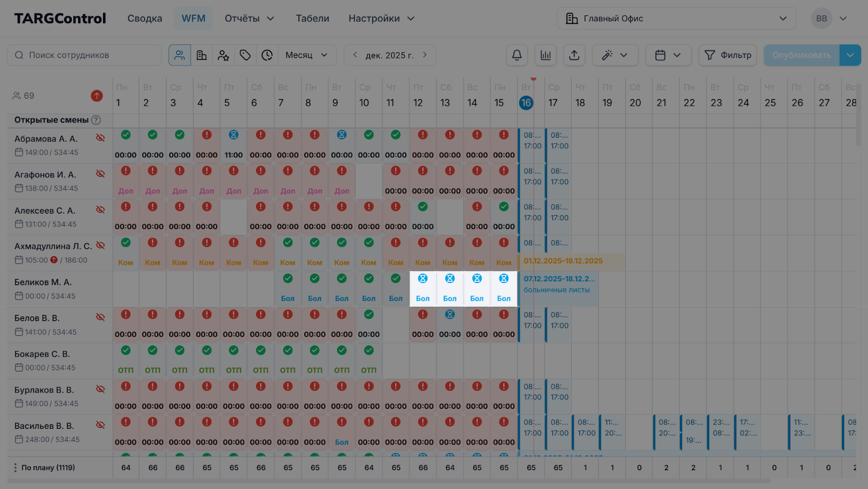Toggle visibility eye for Васильев В. В.

click(x=100, y=425)
